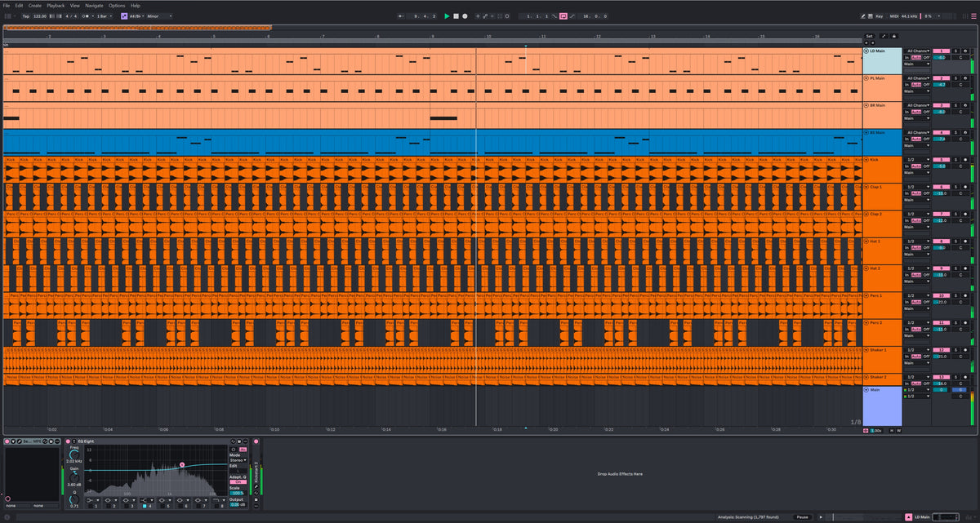980x523 pixels.
Task: Click the Arrangement Record button
Action: coord(465,16)
